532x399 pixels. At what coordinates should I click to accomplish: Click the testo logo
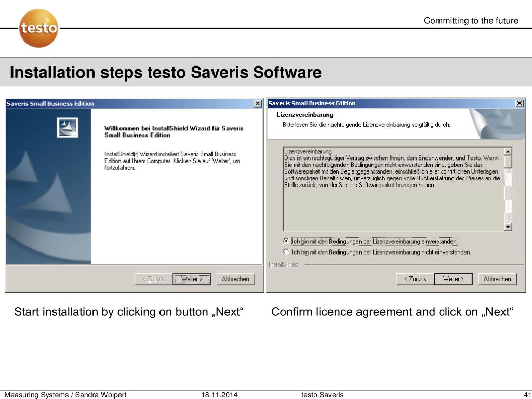pos(38,28)
